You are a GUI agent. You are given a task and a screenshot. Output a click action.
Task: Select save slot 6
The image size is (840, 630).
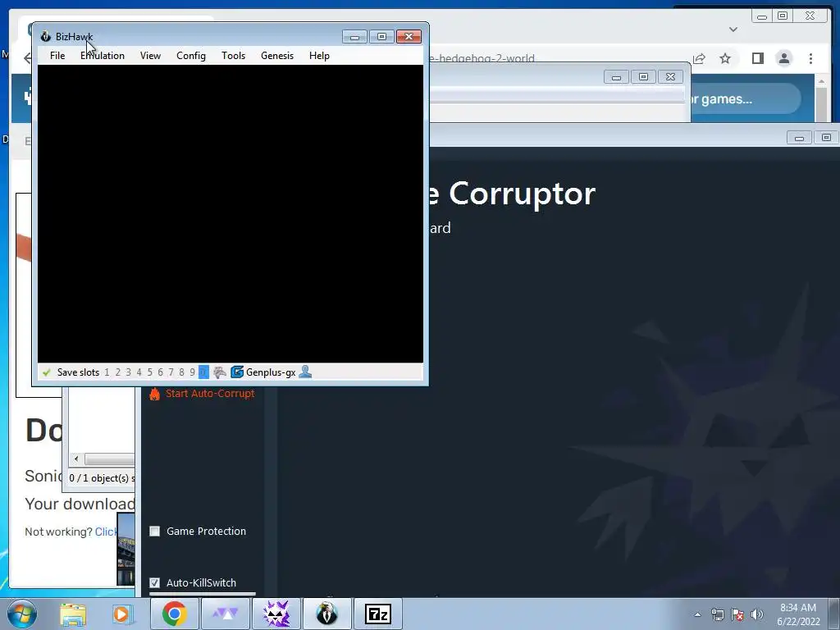point(161,372)
